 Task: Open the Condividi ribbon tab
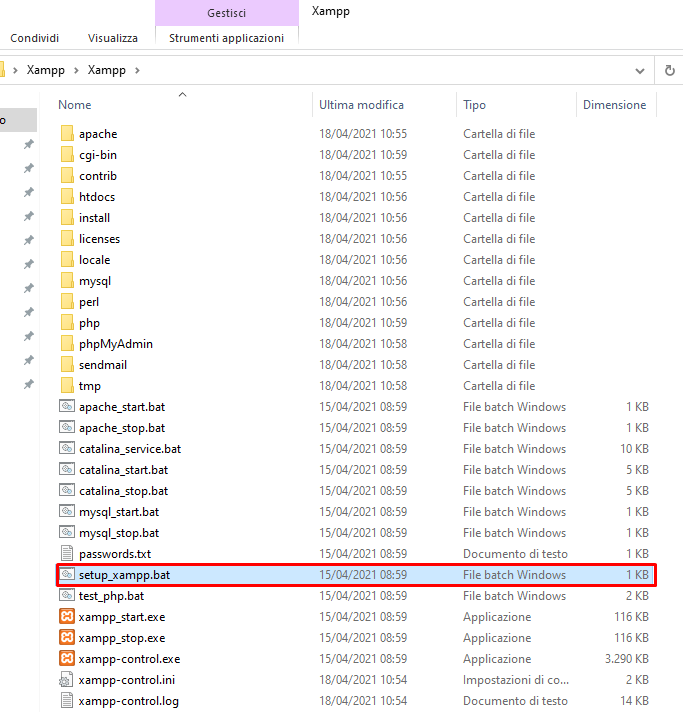(35, 38)
